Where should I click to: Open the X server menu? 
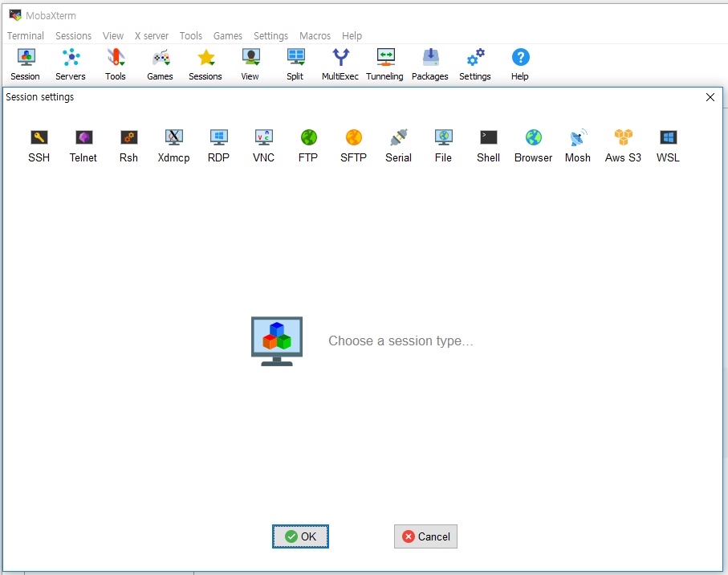(152, 36)
